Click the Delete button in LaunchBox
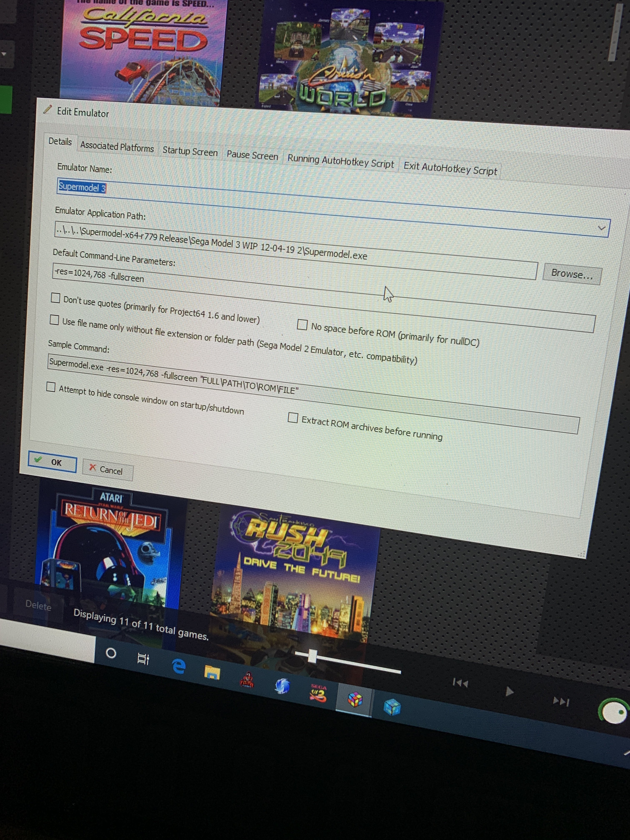The image size is (630, 840). tap(38, 605)
